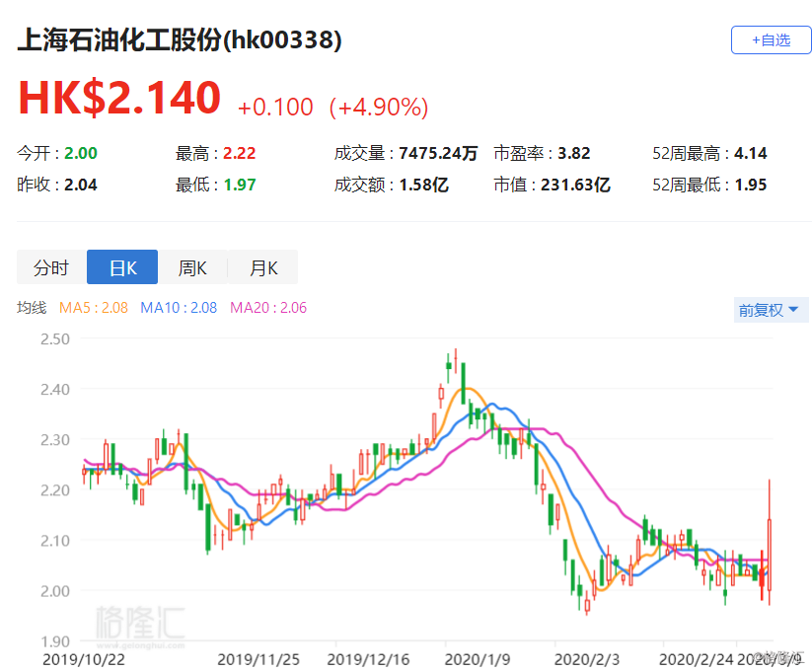Show the 月K monthly chart tab
This screenshot has height=671, width=812.
coord(262,267)
